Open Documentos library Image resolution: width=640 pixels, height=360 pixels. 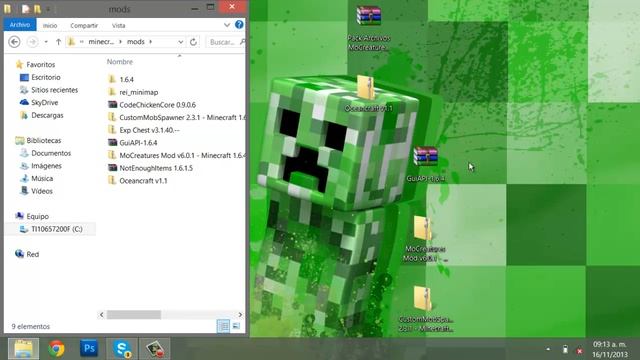click(x=51, y=153)
